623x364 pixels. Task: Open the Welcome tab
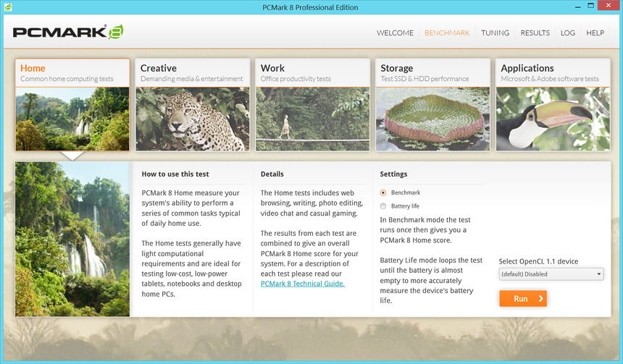coord(395,33)
